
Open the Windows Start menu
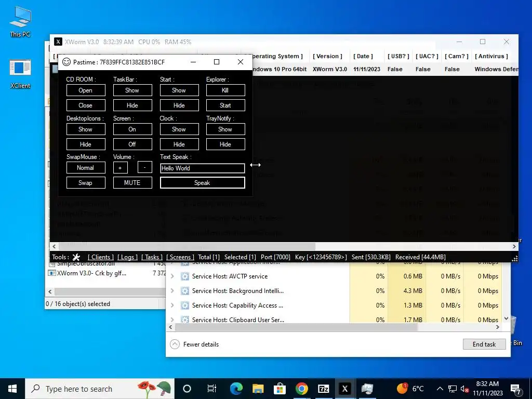pyautogui.click(x=12, y=389)
